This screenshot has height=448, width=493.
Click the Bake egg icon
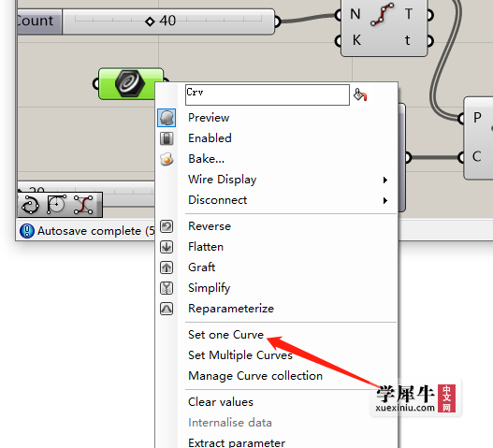pyautogui.click(x=167, y=159)
